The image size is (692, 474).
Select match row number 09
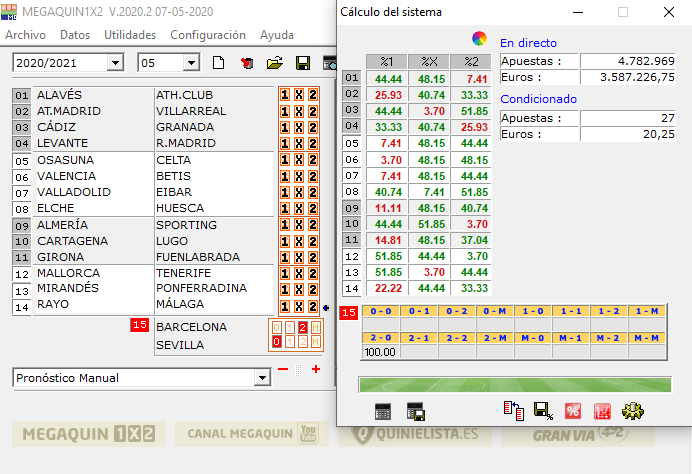click(22, 226)
